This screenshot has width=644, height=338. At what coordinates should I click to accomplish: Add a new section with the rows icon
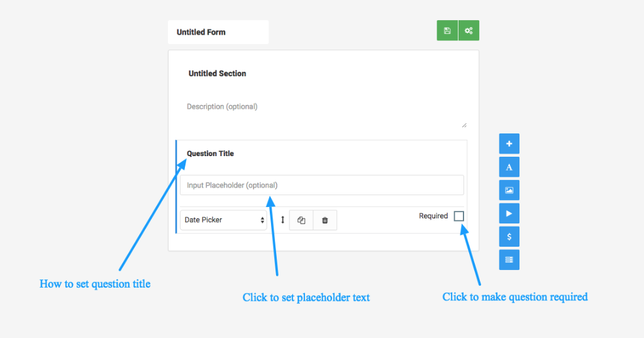[509, 260]
